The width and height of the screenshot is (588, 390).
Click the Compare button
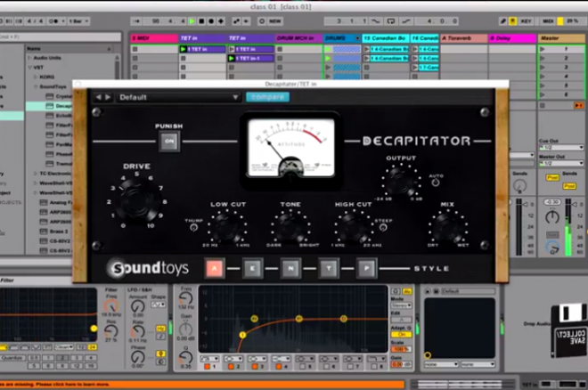click(x=267, y=97)
